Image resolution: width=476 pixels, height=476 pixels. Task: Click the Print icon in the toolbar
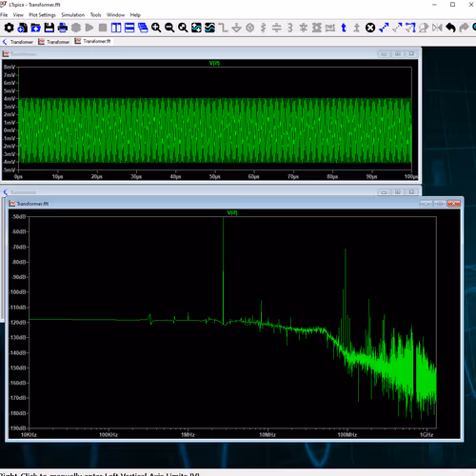point(63,28)
